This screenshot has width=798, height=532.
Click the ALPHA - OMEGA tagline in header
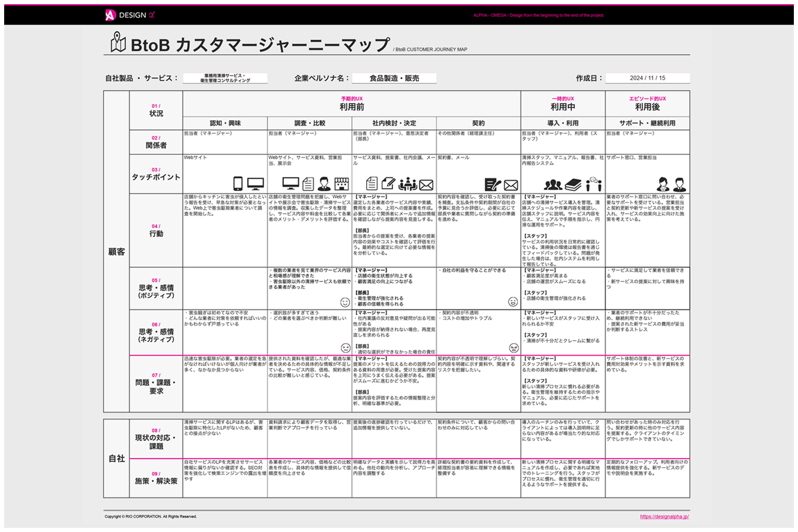[539, 15]
